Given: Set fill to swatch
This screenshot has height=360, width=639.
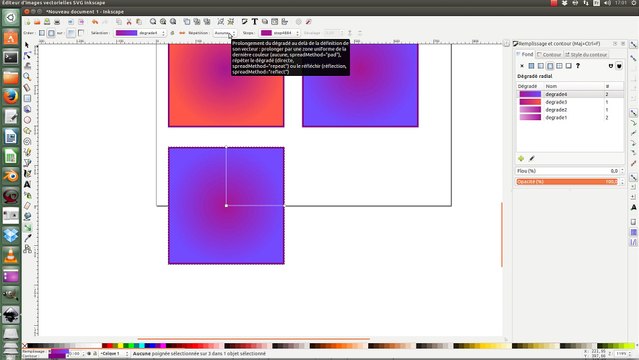Looking at the screenshot, I should (568, 66).
